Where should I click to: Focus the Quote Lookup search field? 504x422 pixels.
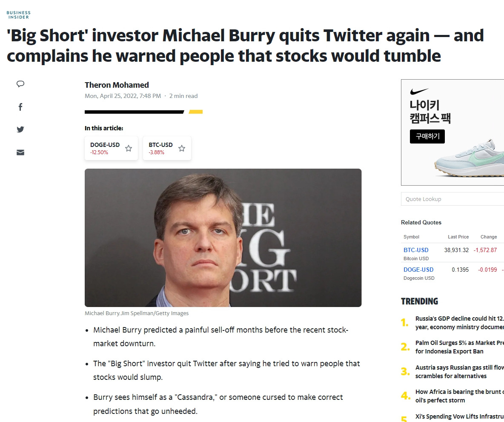pos(452,199)
